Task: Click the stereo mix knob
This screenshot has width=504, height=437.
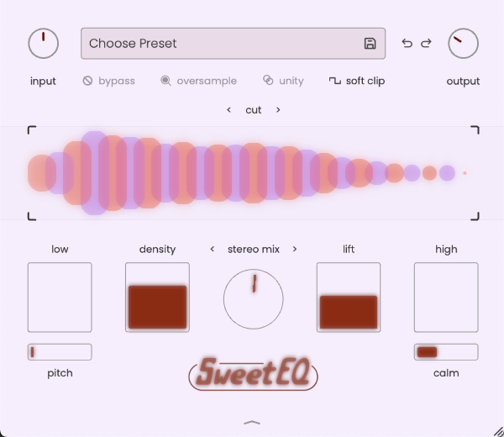Action: pos(254,299)
